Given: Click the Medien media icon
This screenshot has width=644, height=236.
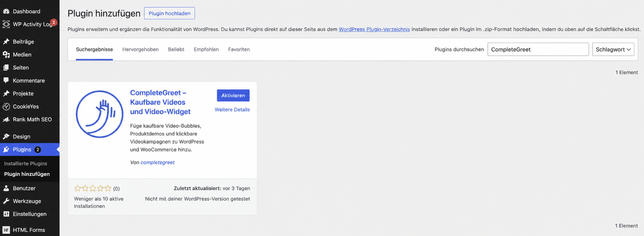Looking at the screenshot, I should tap(6, 55).
